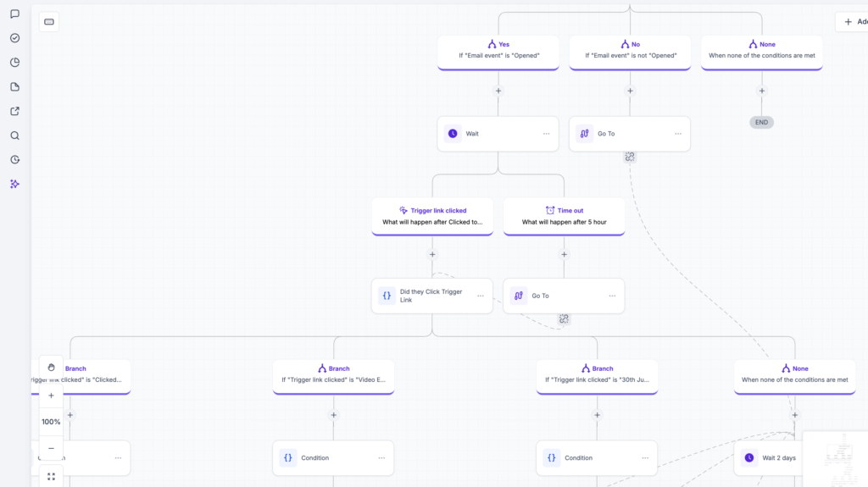Zoom in with the plus control

coord(51,396)
